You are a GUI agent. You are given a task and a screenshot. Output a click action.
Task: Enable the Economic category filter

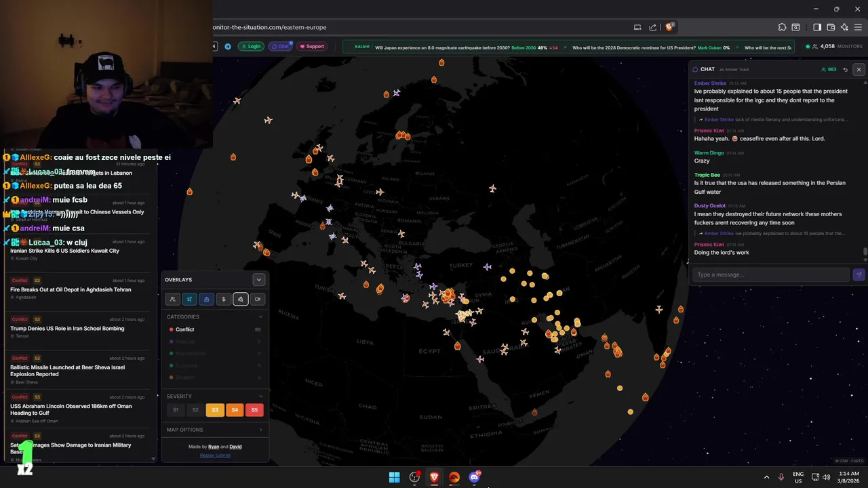pos(215,365)
